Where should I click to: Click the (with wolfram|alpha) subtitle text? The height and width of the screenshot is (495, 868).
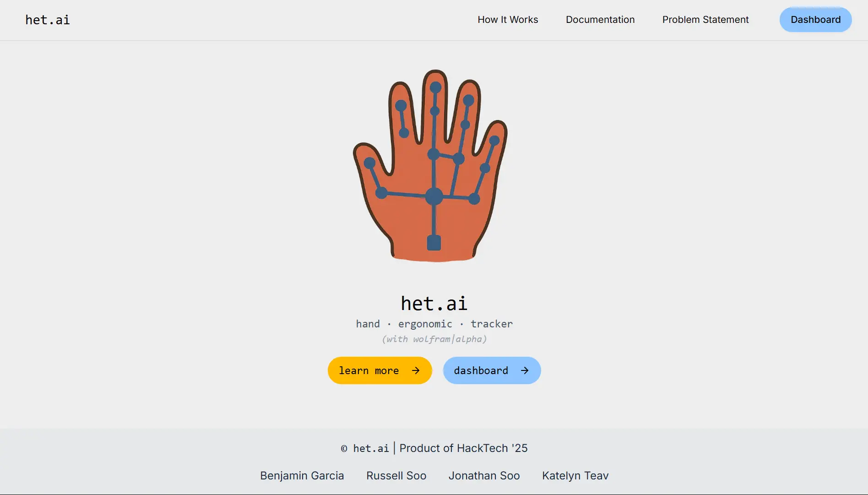coord(434,339)
